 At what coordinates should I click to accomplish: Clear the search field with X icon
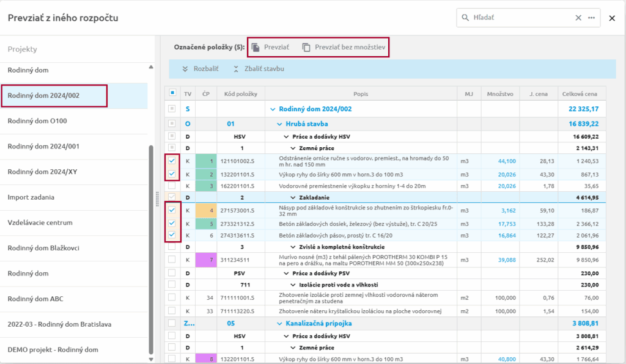[x=578, y=18]
